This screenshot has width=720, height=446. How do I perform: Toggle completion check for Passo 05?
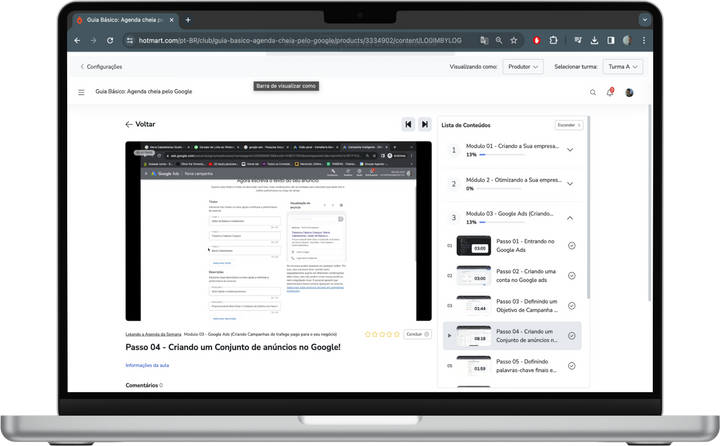tap(571, 366)
